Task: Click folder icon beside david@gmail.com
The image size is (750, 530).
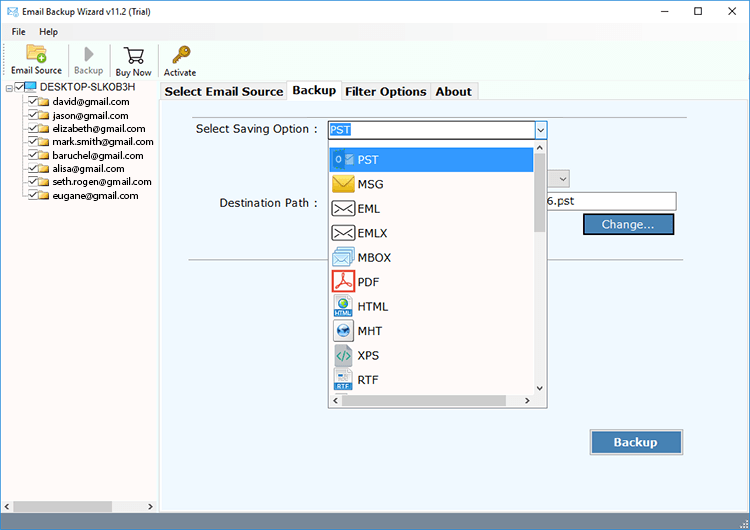Action: (x=44, y=102)
